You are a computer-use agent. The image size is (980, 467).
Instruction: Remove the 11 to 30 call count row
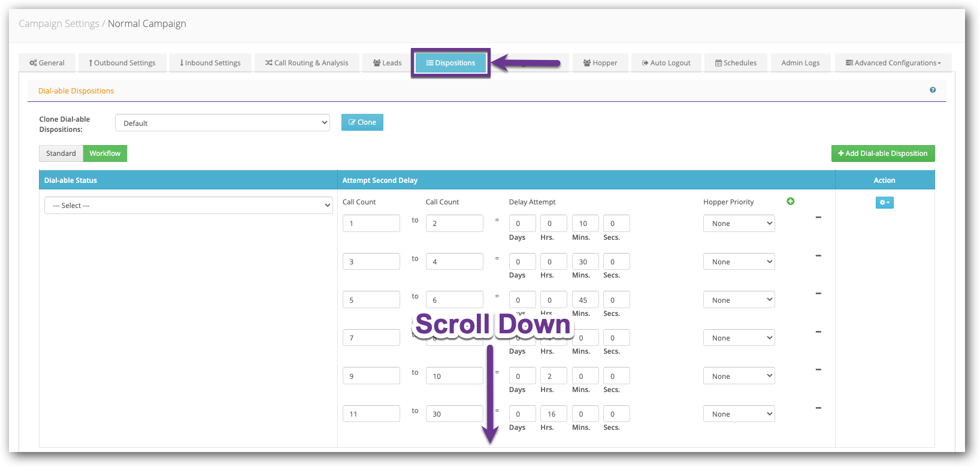point(818,408)
